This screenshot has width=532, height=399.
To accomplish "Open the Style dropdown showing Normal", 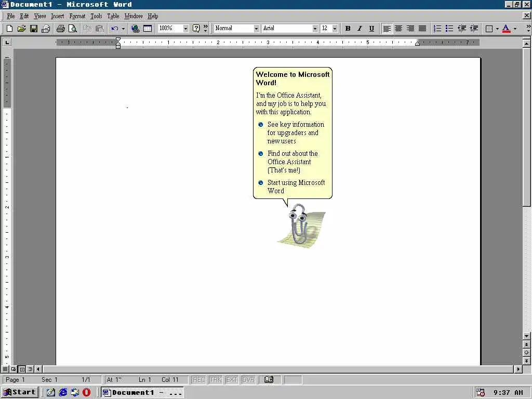I will [256, 29].
